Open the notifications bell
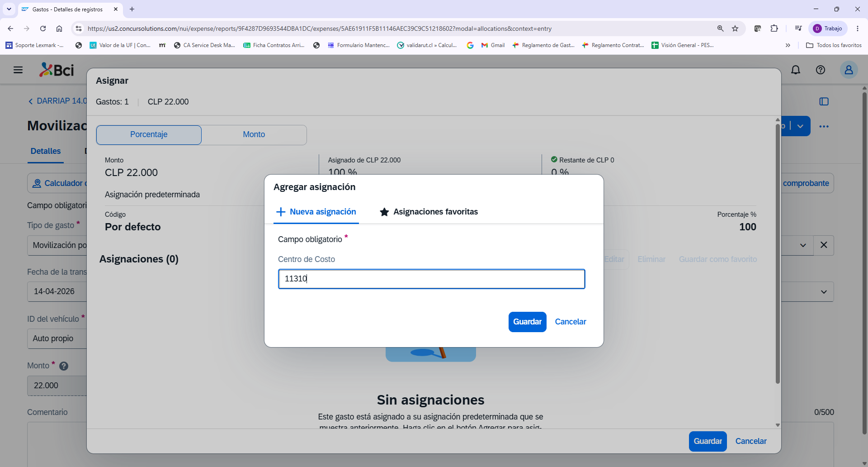868x467 pixels. point(796,70)
